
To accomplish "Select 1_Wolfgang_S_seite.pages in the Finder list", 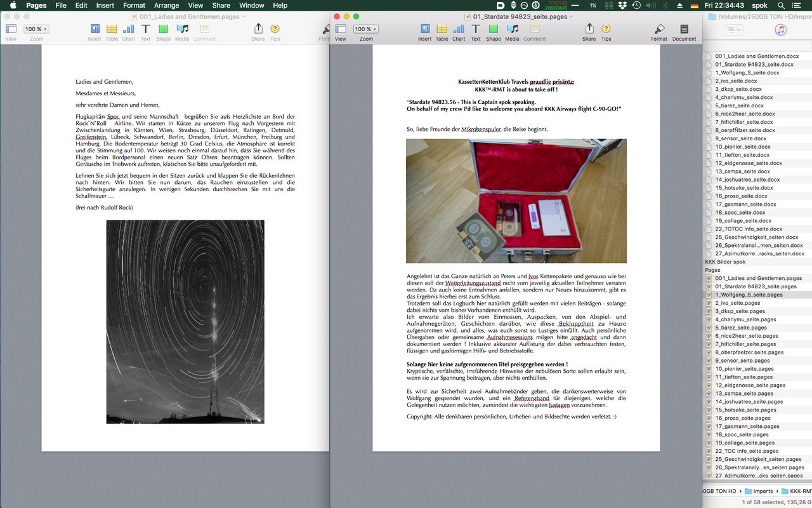I will [x=757, y=295].
